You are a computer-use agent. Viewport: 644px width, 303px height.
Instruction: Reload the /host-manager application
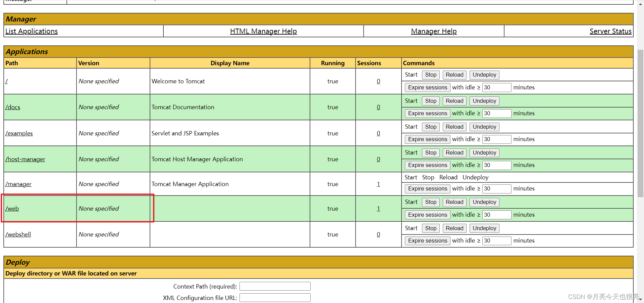pyautogui.click(x=454, y=153)
